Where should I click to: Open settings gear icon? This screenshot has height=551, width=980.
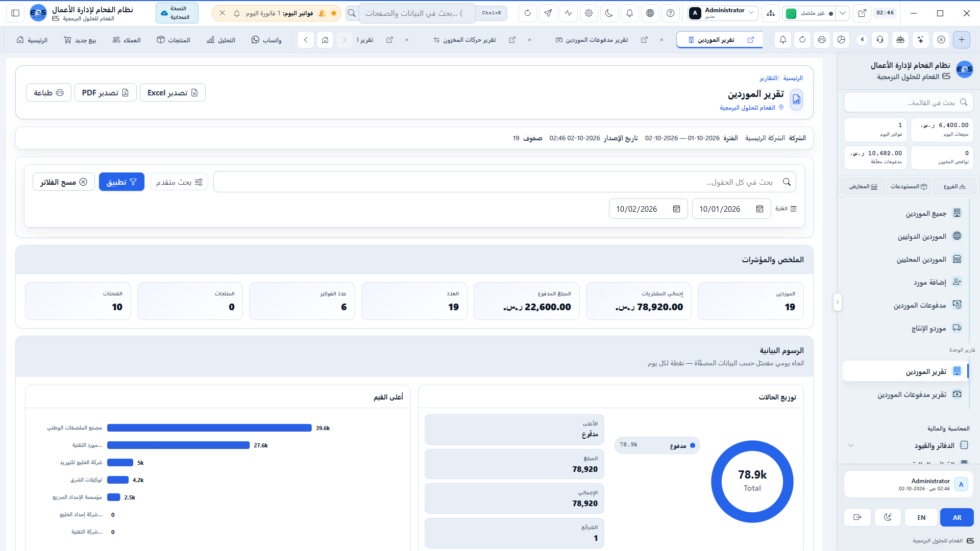[x=589, y=13]
